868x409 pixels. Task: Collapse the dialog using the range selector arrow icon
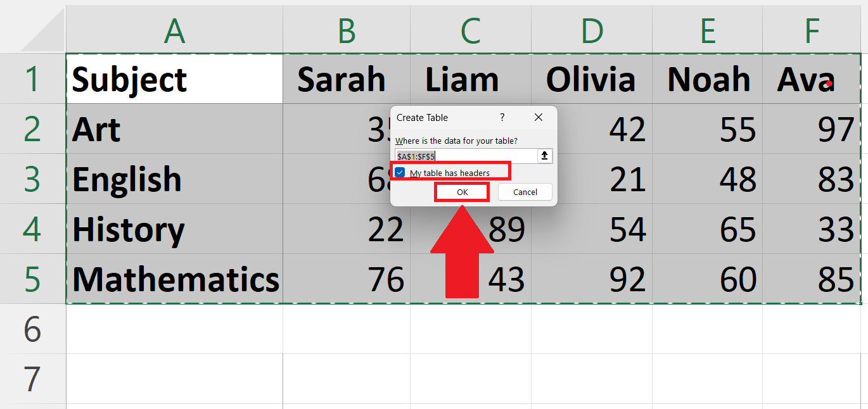544,155
